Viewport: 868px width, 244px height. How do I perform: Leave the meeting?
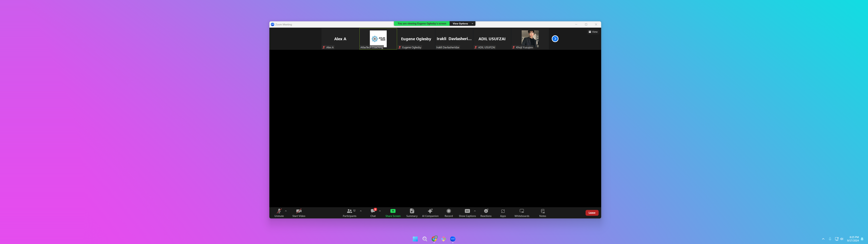tap(592, 213)
